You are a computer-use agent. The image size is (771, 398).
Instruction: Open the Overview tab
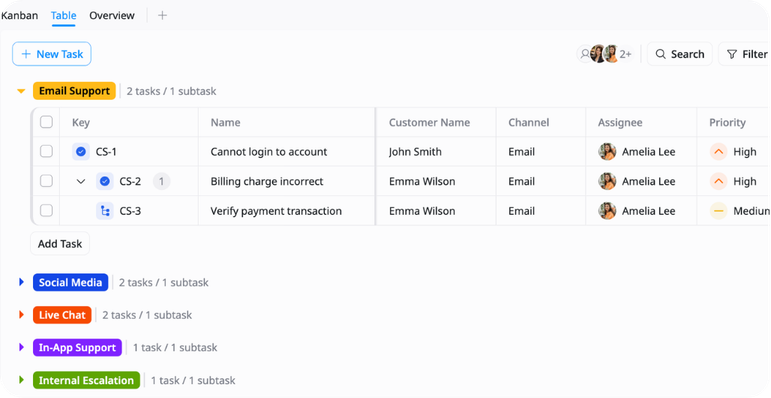pyautogui.click(x=112, y=15)
